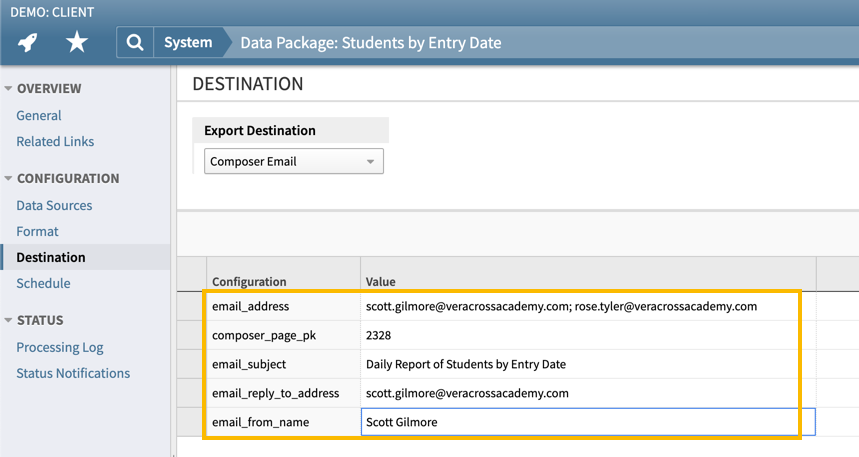
Task: Select row handle for email_address row
Action: [192, 306]
